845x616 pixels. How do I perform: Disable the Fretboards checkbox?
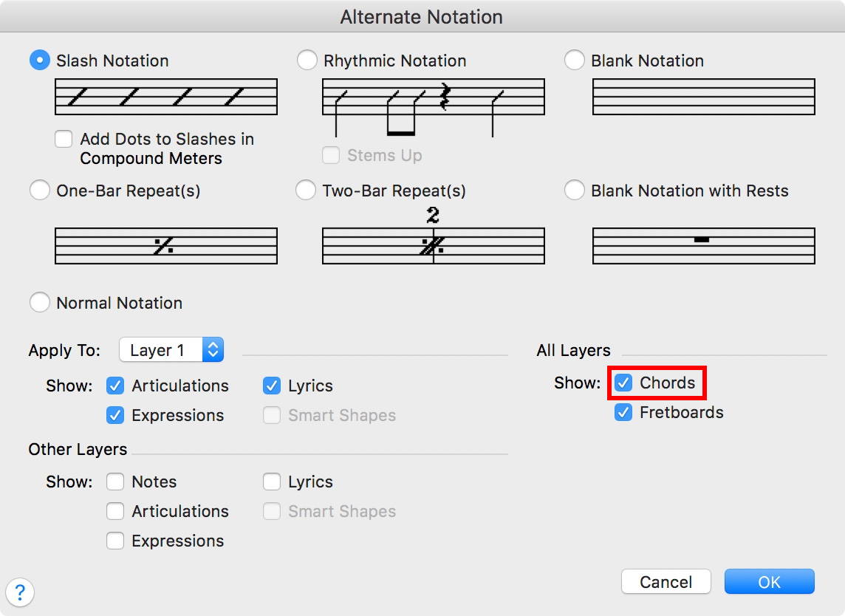(x=624, y=412)
